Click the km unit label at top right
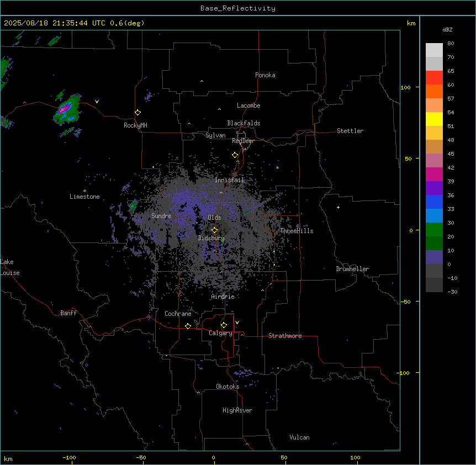 point(411,23)
